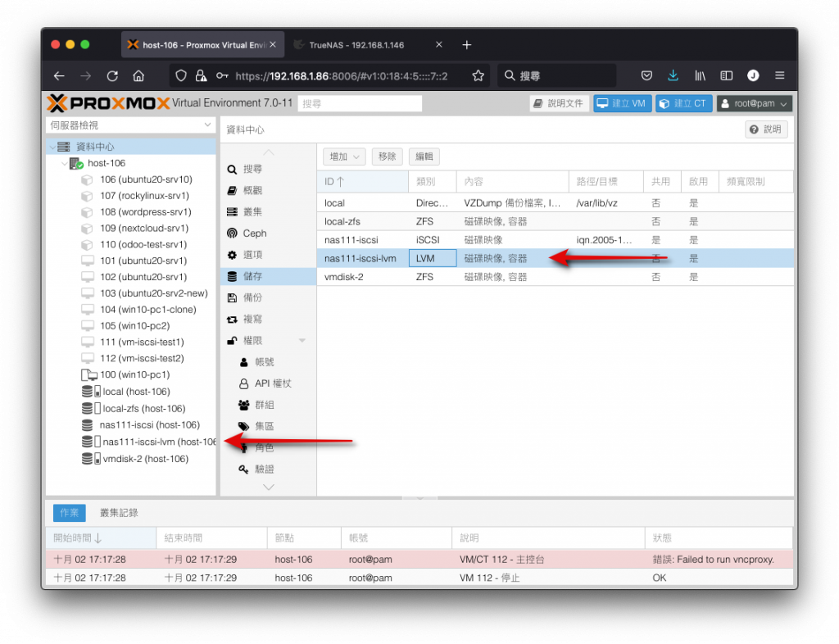Image resolution: width=839 pixels, height=644 pixels.
Task: Open Firefox hamburger menu
Action: coord(780,76)
